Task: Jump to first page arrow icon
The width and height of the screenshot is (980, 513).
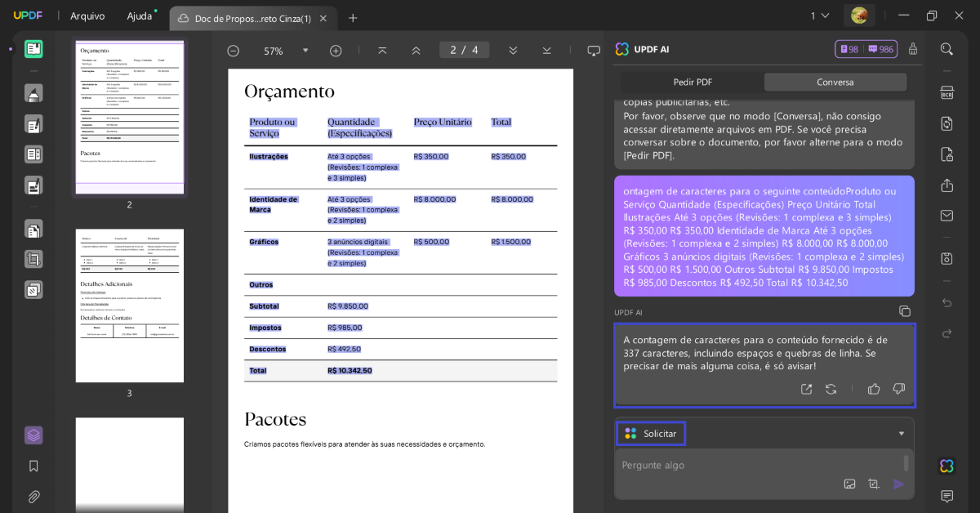Action: (382, 51)
